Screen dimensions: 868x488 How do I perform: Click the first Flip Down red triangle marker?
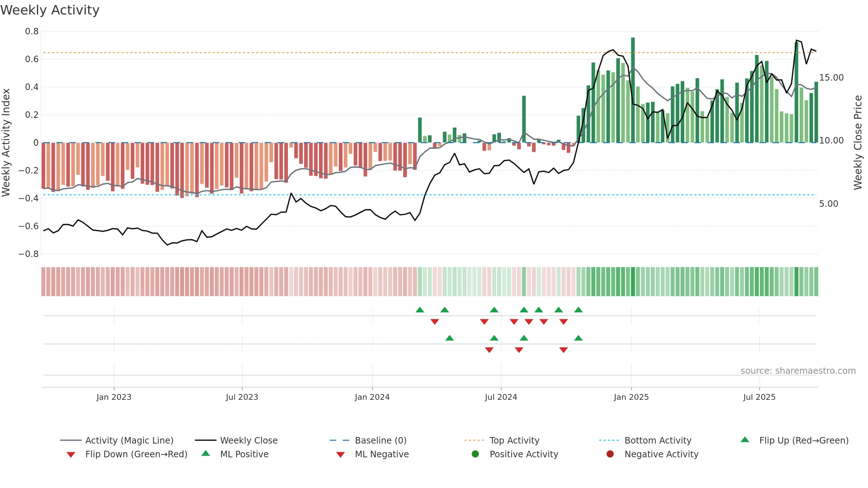[435, 322]
